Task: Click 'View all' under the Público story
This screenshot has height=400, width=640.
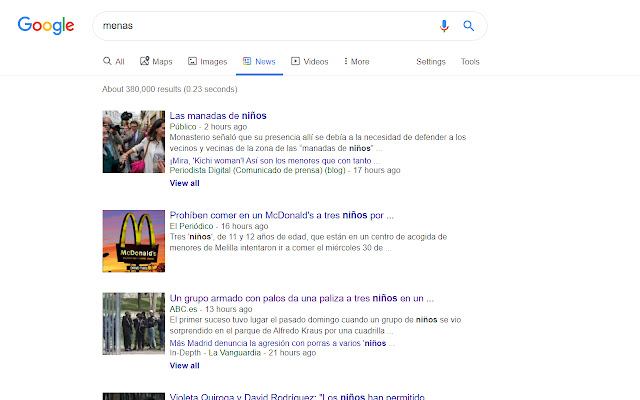Action: 184,183
